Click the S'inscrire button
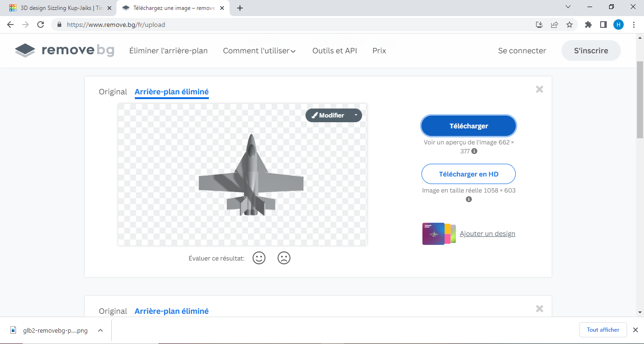 click(x=591, y=50)
